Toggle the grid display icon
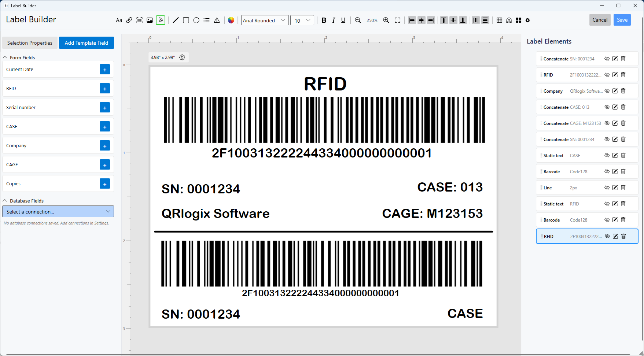 coord(499,20)
